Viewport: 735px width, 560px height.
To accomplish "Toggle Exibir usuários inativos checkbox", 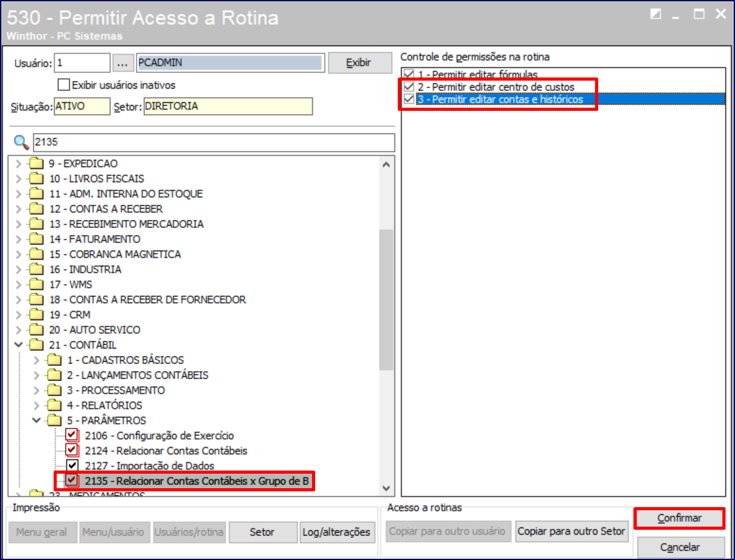I will (x=64, y=85).
